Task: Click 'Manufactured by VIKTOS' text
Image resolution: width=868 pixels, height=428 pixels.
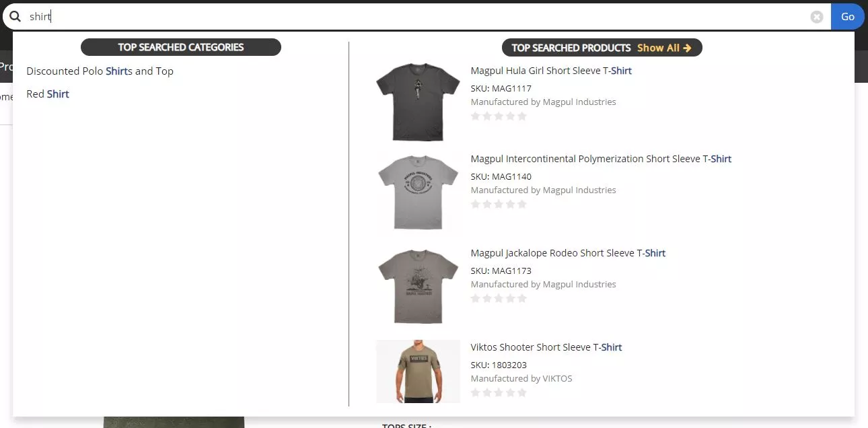Action: (521, 379)
